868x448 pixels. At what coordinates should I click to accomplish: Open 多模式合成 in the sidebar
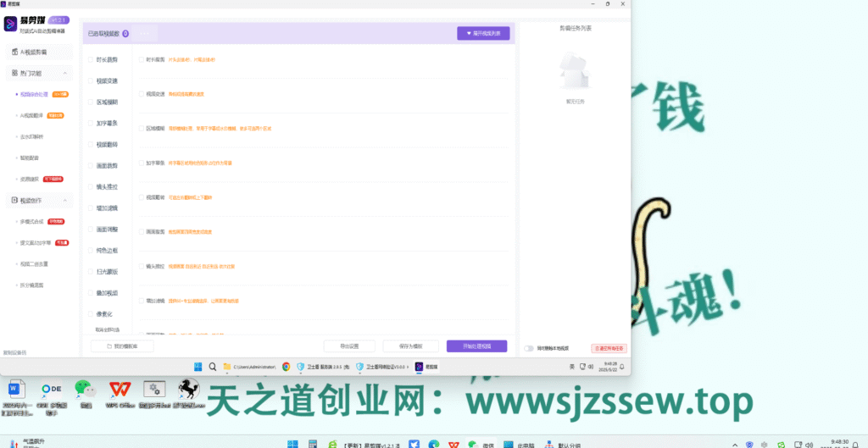pyautogui.click(x=33, y=221)
